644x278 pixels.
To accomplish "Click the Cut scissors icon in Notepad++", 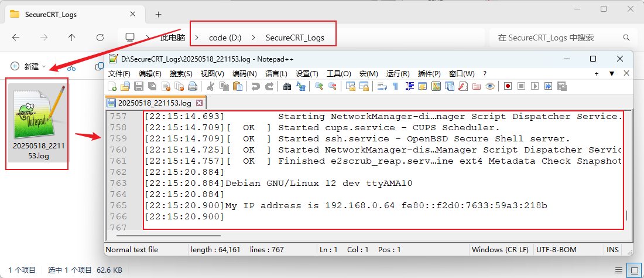I will [x=211, y=86].
